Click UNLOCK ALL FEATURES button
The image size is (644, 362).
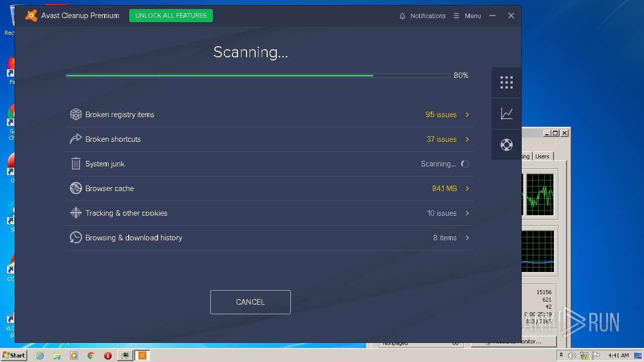(171, 16)
